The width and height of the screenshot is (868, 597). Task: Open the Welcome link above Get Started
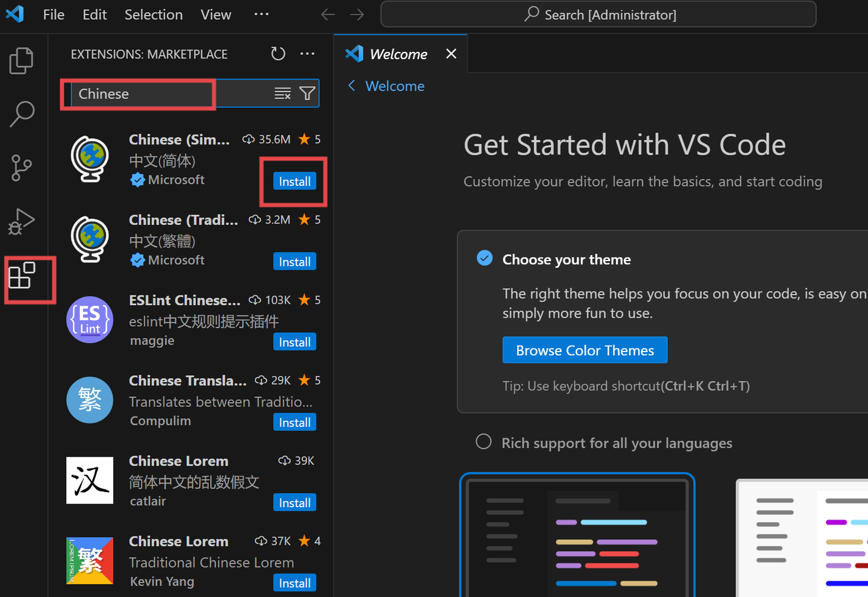pyautogui.click(x=394, y=86)
